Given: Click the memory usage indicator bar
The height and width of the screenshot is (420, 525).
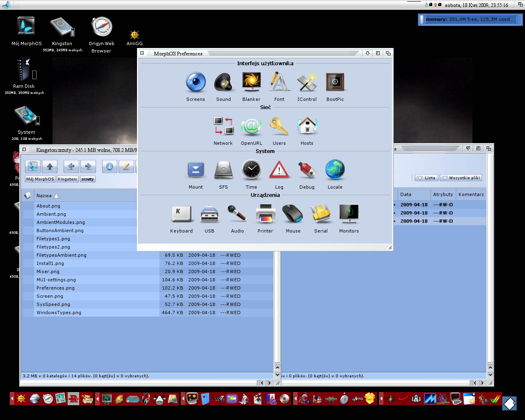Looking at the screenshot, I should pos(470,19).
